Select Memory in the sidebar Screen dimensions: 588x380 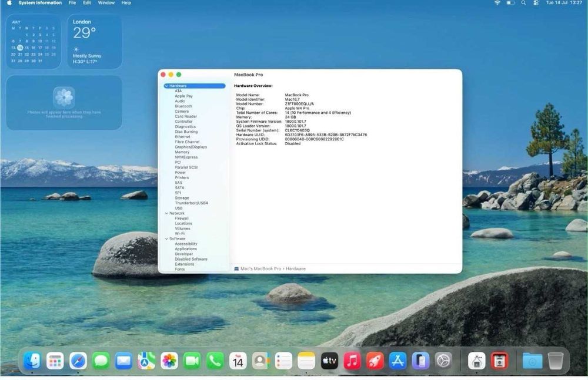click(182, 152)
